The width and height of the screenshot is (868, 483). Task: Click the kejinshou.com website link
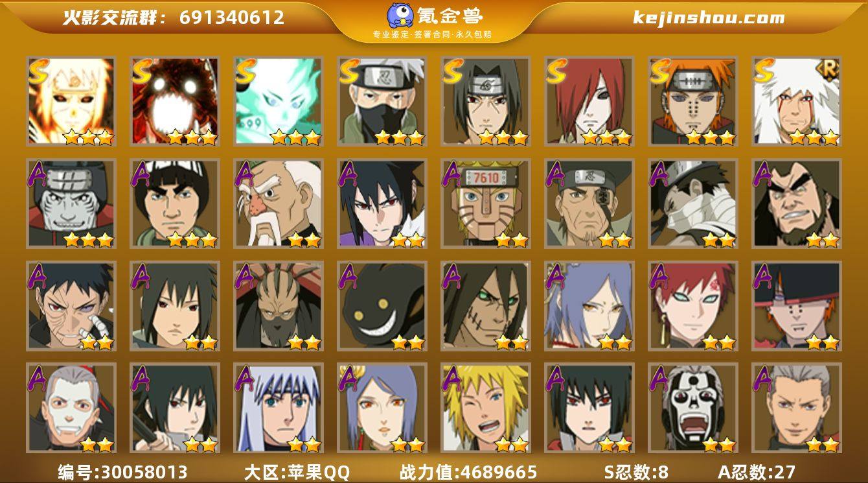(x=709, y=18)
